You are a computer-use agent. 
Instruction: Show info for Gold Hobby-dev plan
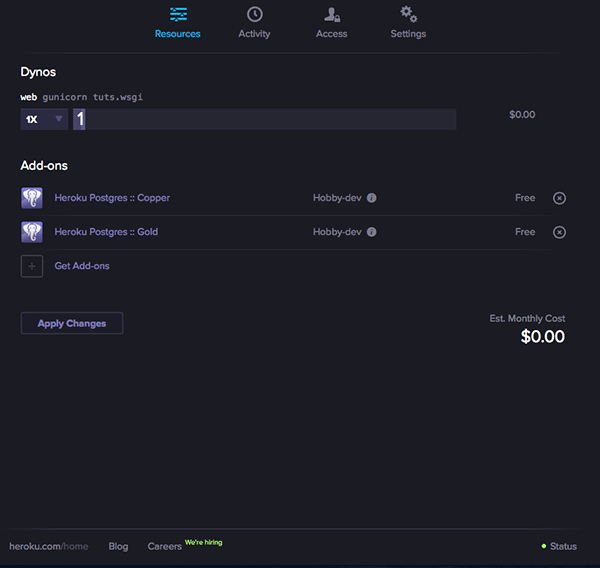372,232
